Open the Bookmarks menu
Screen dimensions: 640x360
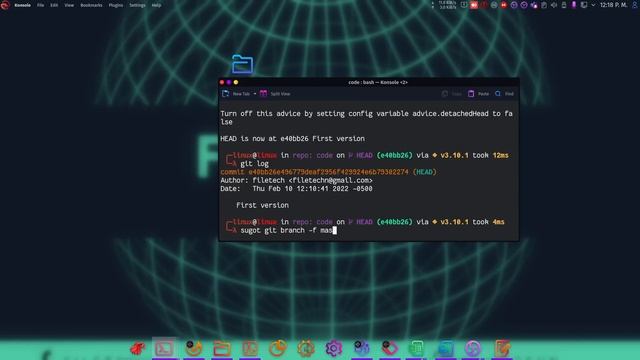pos(91,5)
